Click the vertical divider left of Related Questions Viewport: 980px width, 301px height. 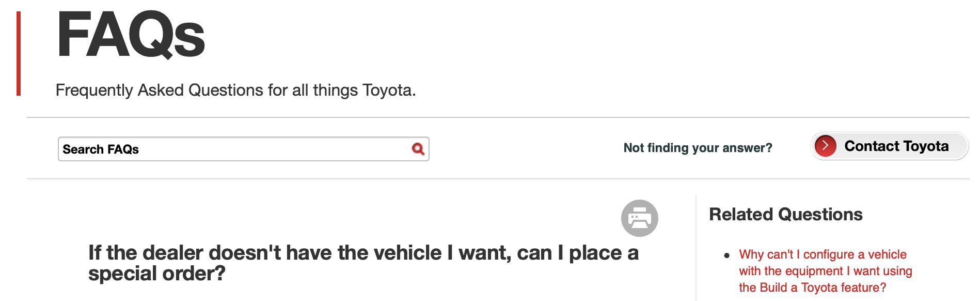[x=696, y=247]
